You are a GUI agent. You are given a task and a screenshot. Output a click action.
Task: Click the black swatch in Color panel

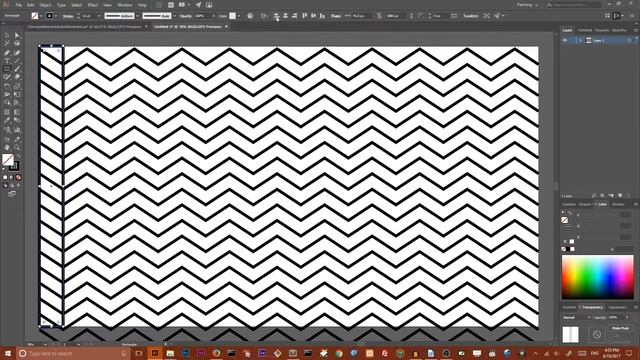click(568, 249)
